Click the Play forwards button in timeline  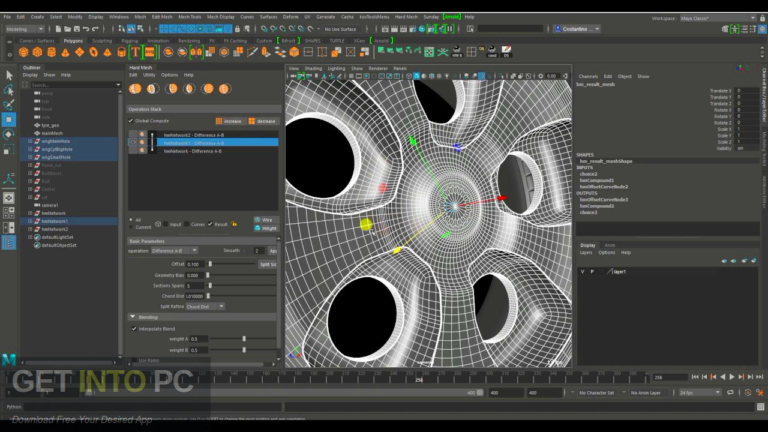[732, 377]
